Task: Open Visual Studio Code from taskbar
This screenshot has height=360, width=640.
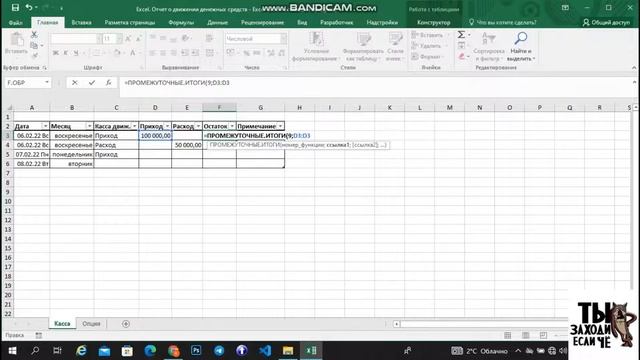Action: [x=265, y=351]
